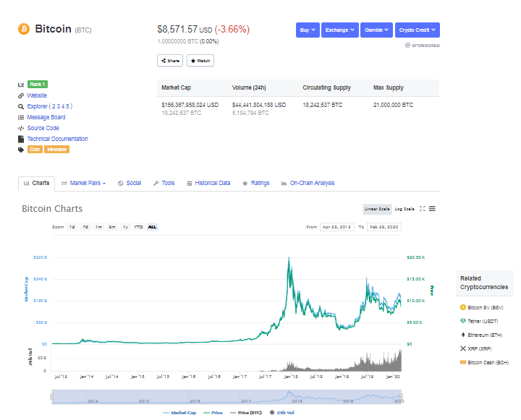Click the Ethereum coin icon

coord(463,335)
